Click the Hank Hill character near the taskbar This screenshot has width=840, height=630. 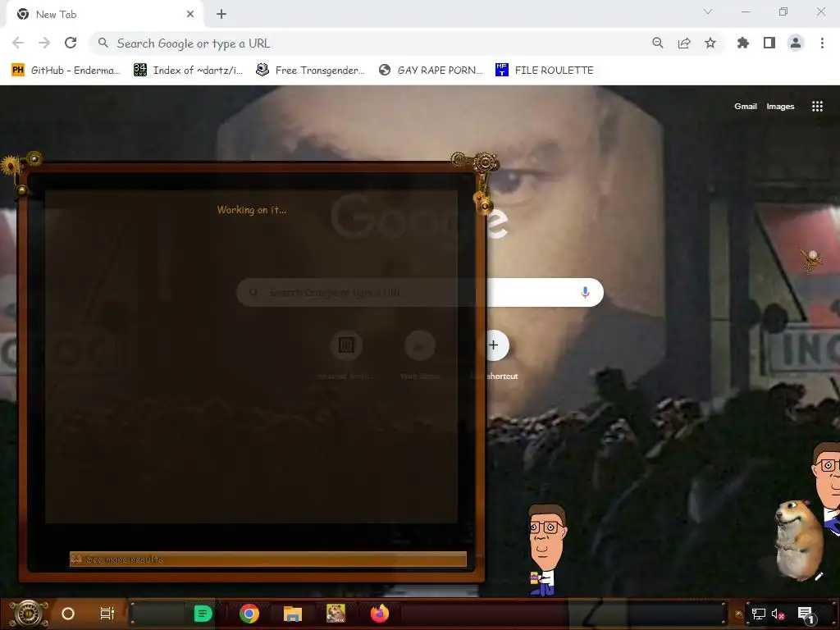(x=546, y=550)
